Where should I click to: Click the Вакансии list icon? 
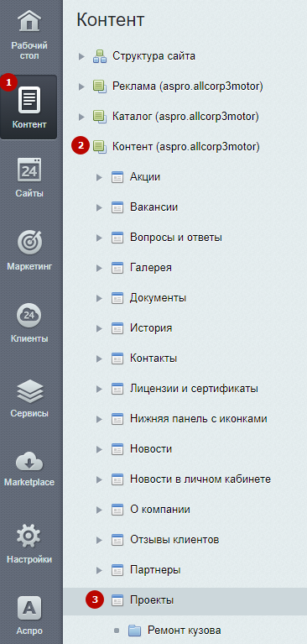[117, 207]
